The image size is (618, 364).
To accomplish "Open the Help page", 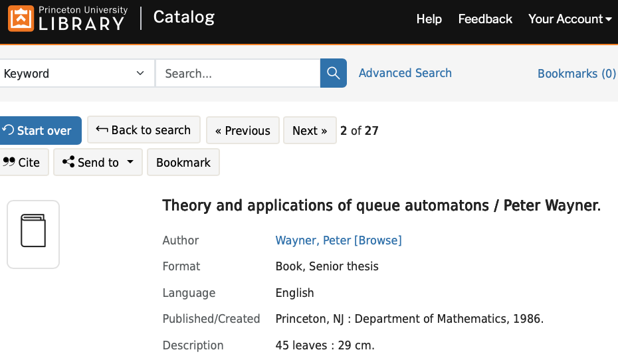I will pyautogui.click(x=429, y=19).
